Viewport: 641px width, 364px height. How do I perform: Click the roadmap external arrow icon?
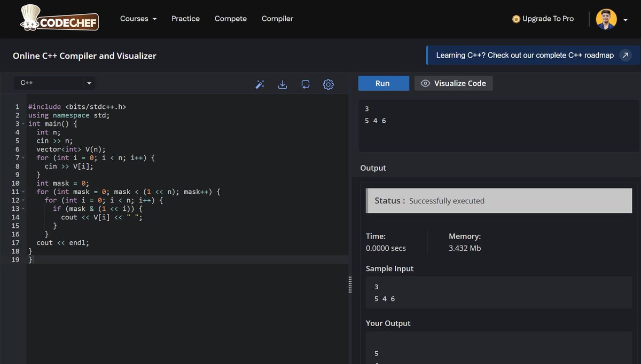pyautogui.click(x=626, y=55)
